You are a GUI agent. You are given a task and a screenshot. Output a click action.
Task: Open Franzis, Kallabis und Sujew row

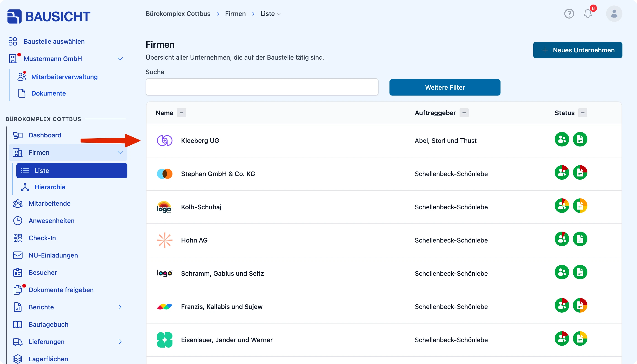(x=384, y=307)
